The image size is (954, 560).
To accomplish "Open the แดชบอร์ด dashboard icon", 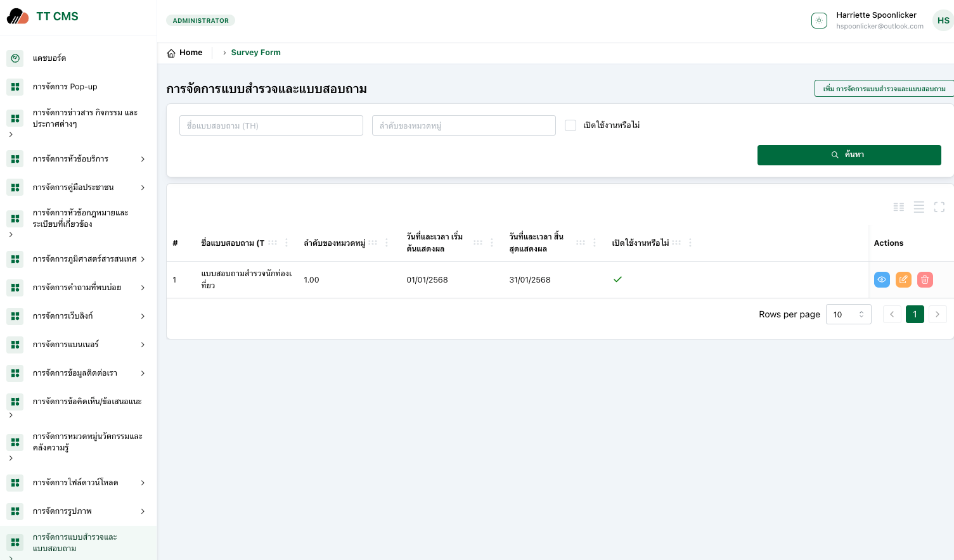I will pos(15,58).
